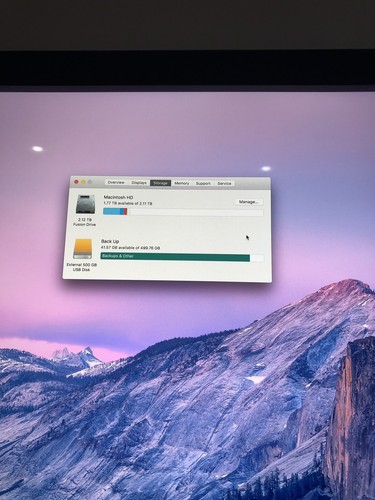
Task: Click the Macintosh HD drive name
Action: coord(118,197)
